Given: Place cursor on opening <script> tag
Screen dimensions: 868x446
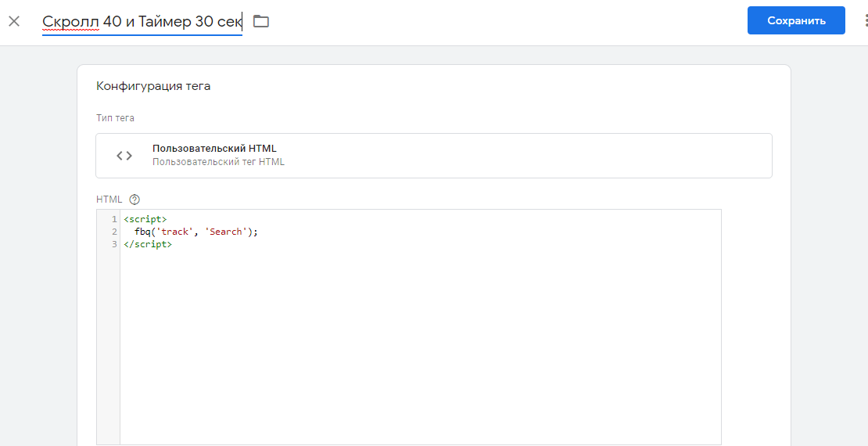Looking at the screenshot, I should [145, 219].
